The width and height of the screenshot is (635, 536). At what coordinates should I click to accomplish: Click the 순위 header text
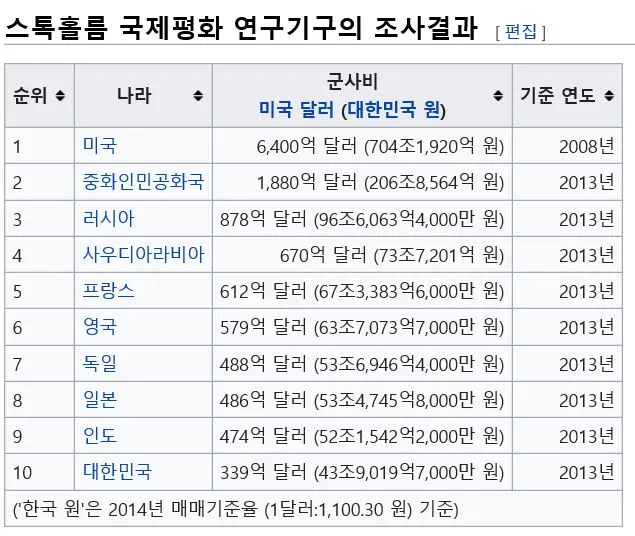coord(30,96)
